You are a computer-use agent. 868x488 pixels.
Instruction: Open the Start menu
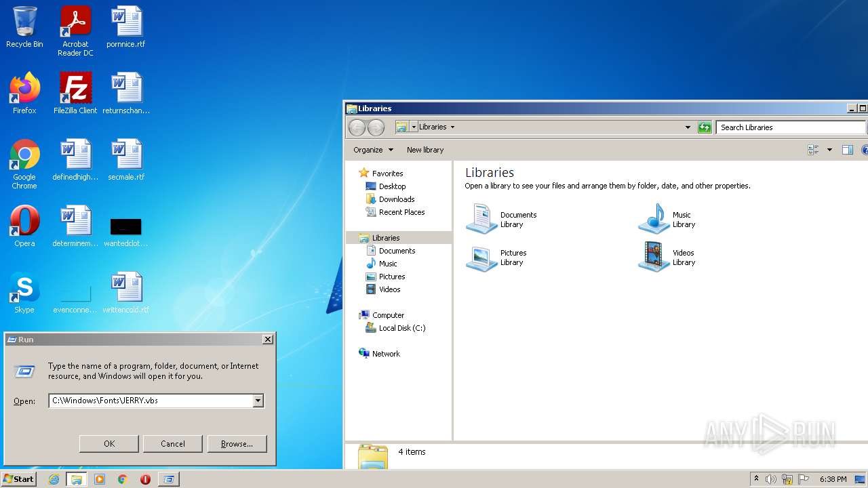click(18, 479)
